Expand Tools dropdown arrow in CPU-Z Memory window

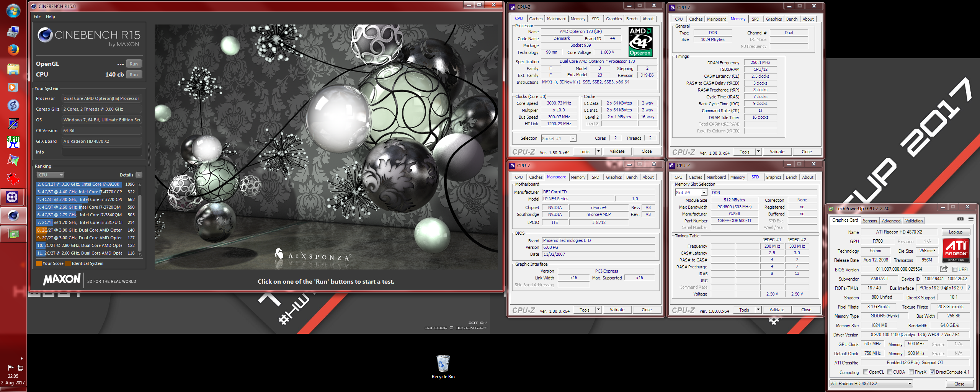(x=759, y=152)
